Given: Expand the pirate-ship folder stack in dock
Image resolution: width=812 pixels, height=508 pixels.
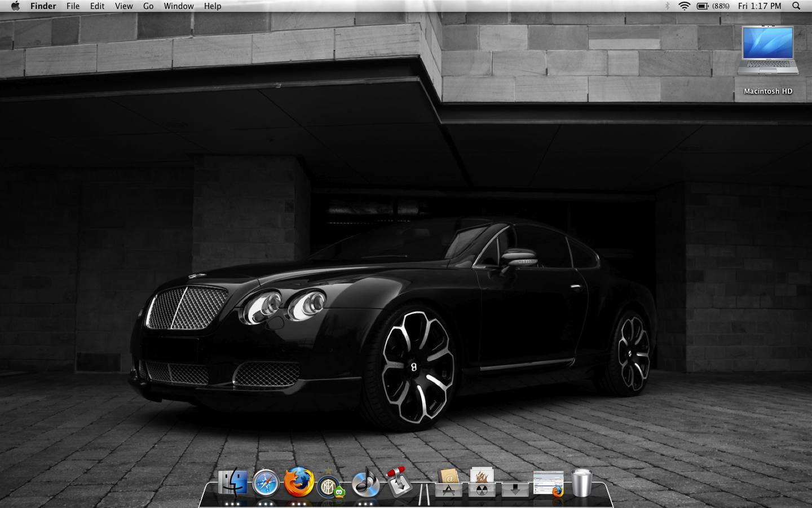Looking at the screenshot, I should [x=482, y=484].
